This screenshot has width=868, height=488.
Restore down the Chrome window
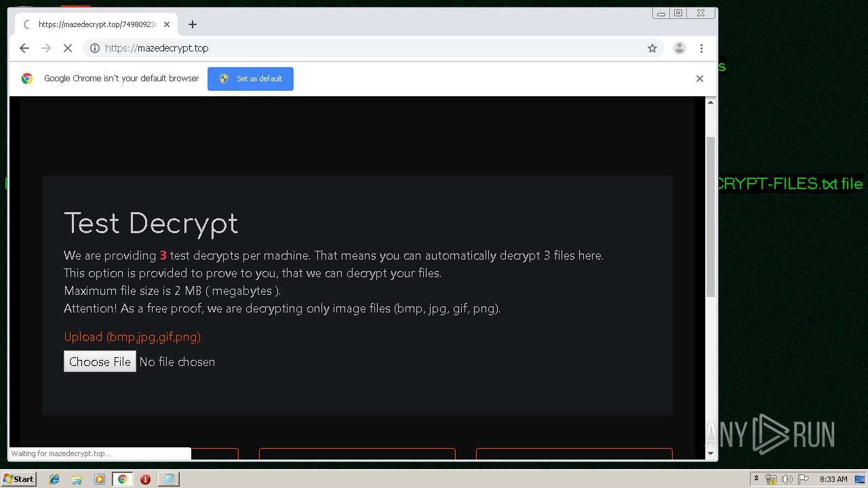(x=678, y=13)
